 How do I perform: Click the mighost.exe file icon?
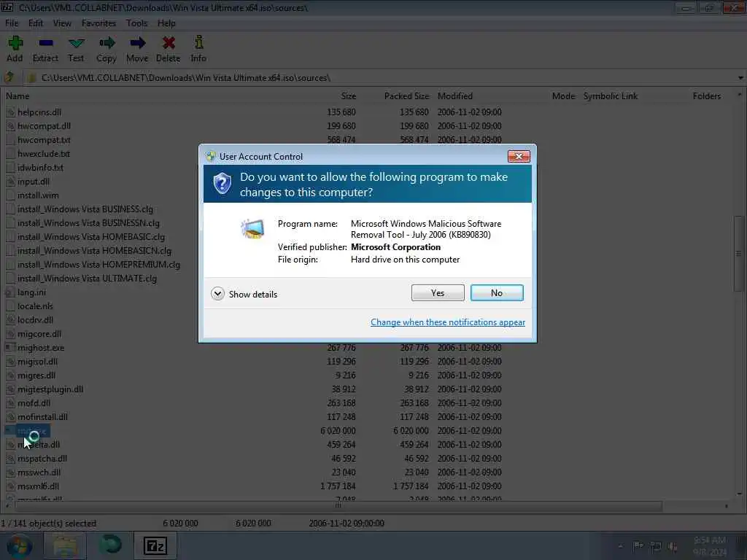click(x=10, y=348)
